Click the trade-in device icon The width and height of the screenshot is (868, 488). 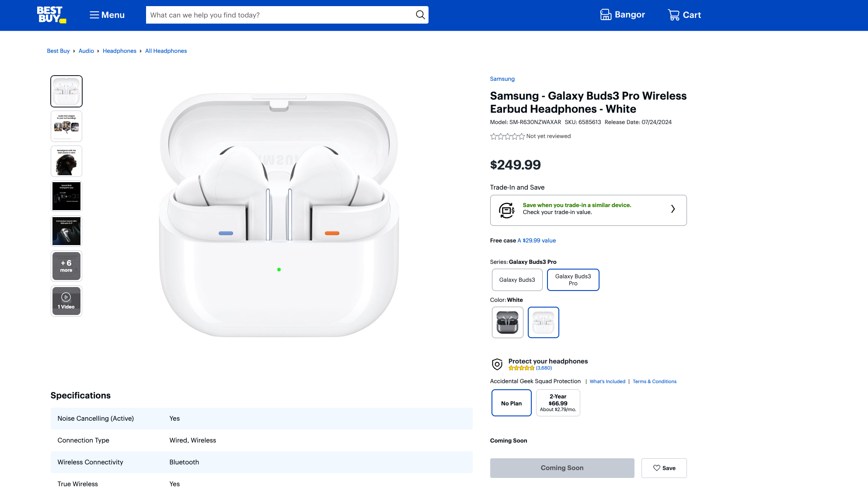click(506, 210)
